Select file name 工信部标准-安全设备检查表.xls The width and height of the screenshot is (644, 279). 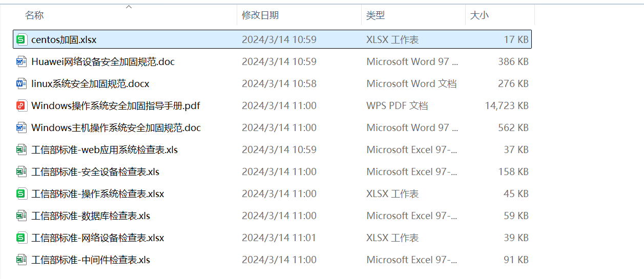95,171
